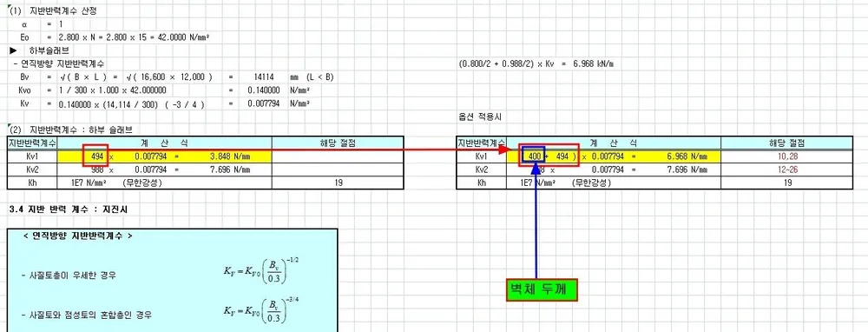Click '- 연직방향 지반반력계수' above the Bv row

pyautogui.click(x=58, y=63)
